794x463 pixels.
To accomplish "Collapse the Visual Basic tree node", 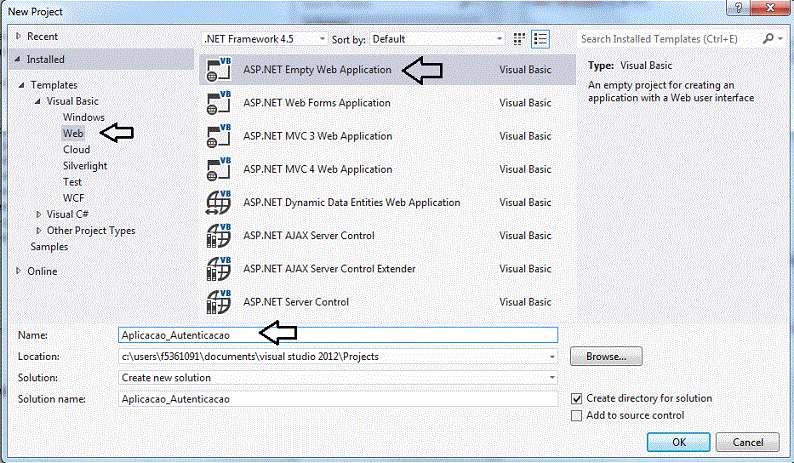I will [38, 101].
